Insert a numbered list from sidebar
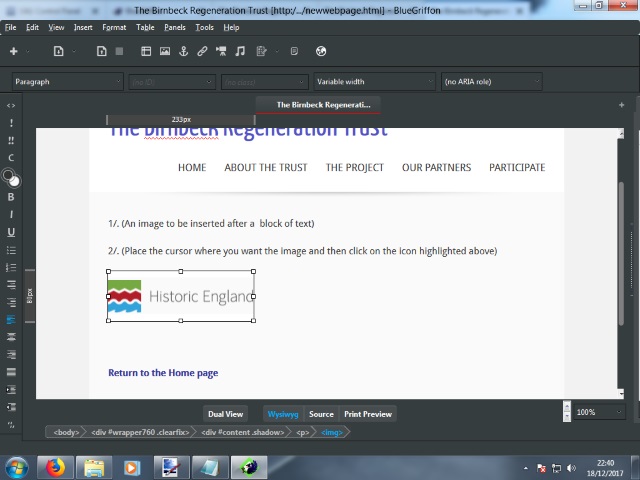 pos(11,267)
